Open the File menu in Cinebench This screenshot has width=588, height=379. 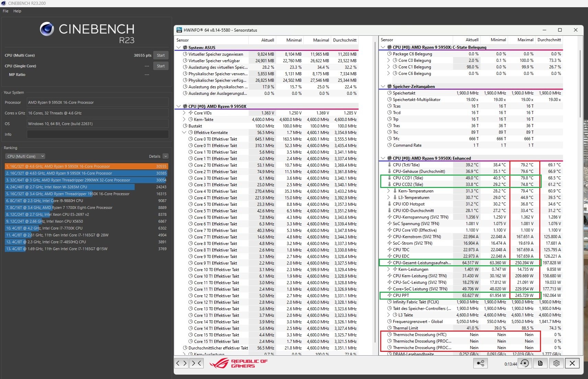tap(5, 11)
